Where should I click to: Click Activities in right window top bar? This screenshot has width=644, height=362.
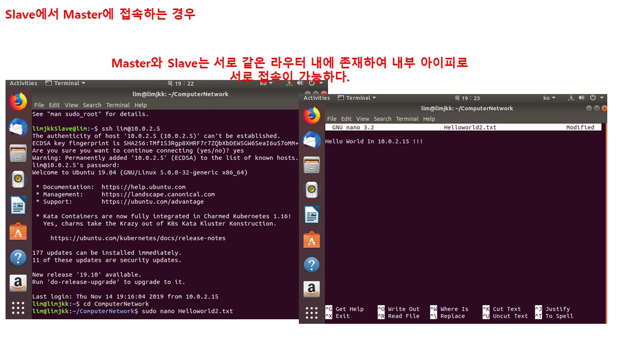(316, 98)
